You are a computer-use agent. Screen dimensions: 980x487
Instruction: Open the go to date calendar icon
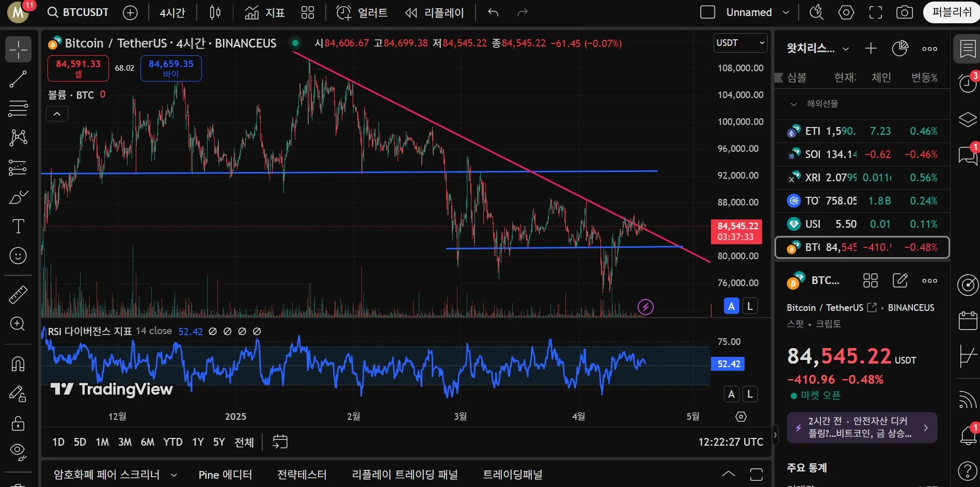pyautogui.click(x=280, y=442)
